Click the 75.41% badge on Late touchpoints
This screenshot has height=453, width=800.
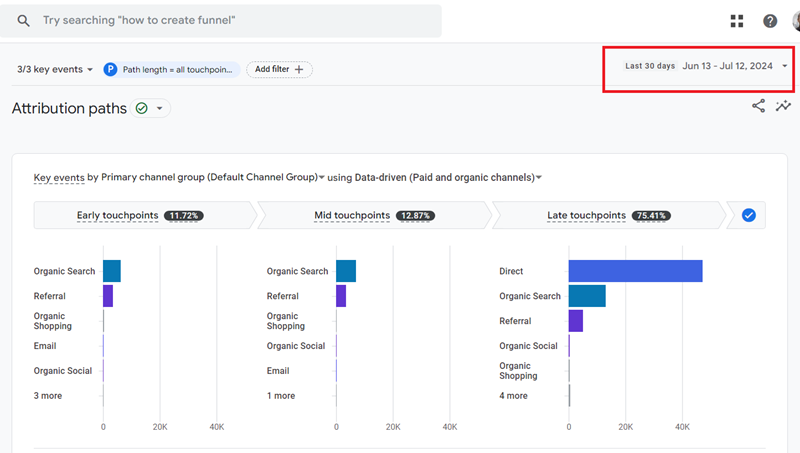(652, 216)
